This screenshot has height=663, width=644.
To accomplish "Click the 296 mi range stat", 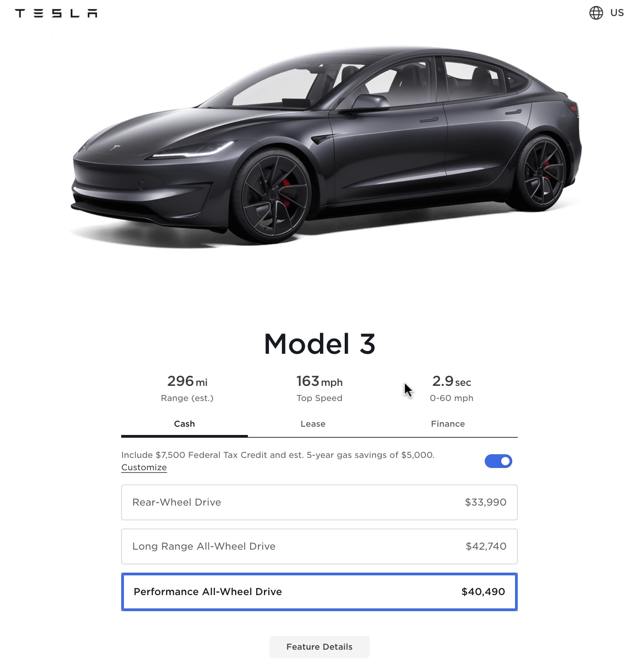I will (x=187, y=388).
